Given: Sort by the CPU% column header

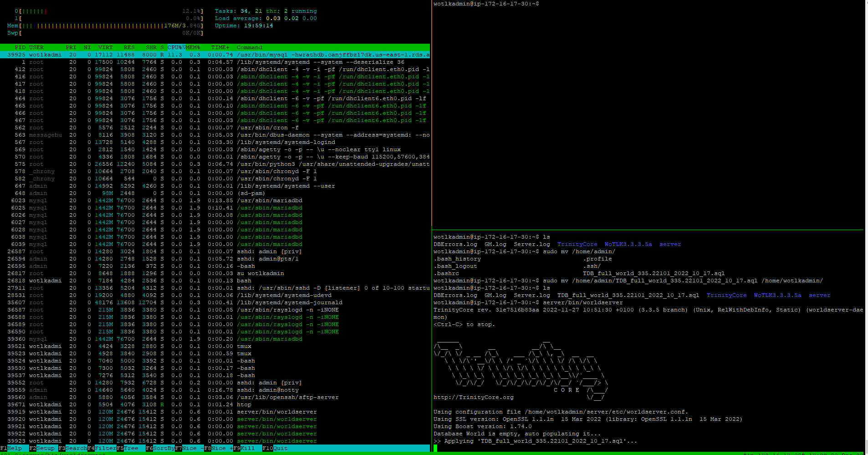Looking at the screenshot, I should tap(175, 47).
